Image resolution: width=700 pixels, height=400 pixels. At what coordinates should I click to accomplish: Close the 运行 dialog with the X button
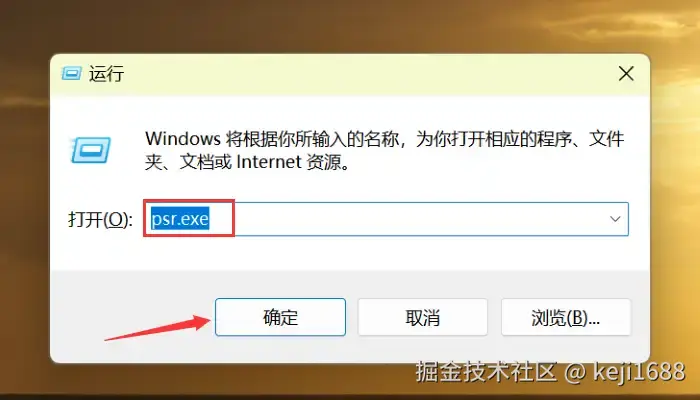626,74
